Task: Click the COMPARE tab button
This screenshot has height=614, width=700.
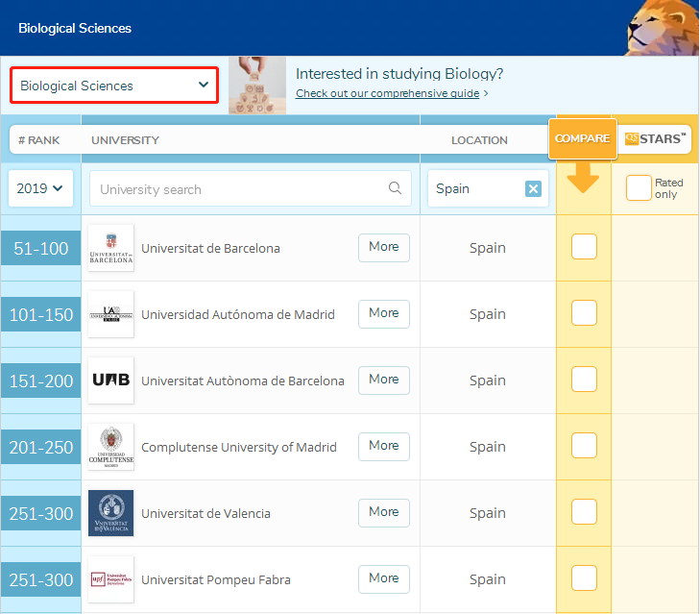Action: click(x=583, y=138)
